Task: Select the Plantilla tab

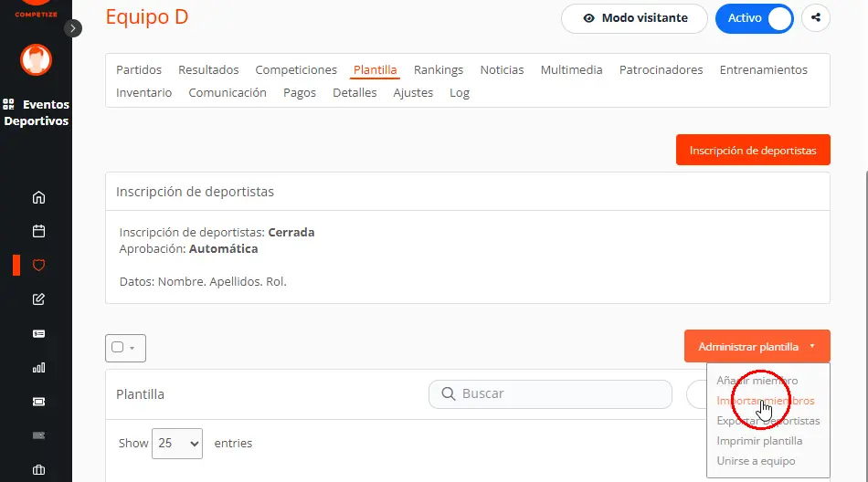Action: 376,69
